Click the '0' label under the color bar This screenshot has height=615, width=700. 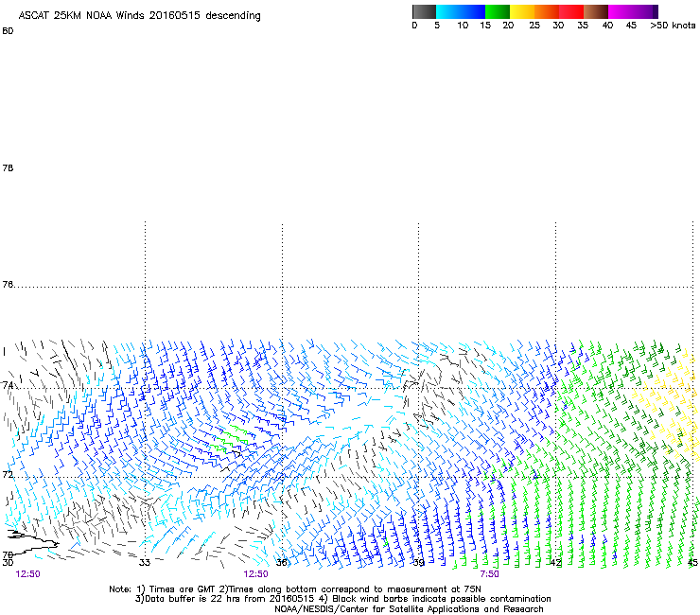coord(414,26)
